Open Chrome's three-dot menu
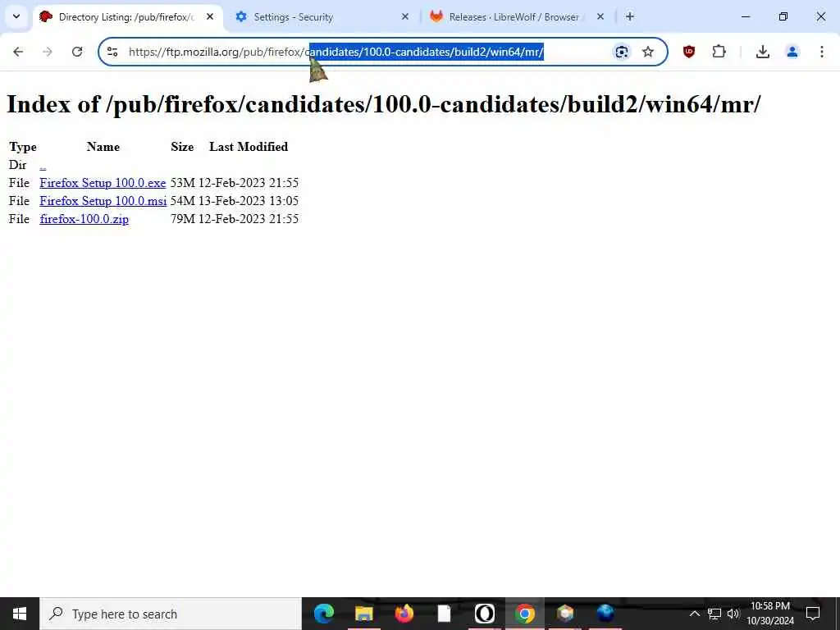The height and width of the screenshot is (630, 840). (821, 52)
